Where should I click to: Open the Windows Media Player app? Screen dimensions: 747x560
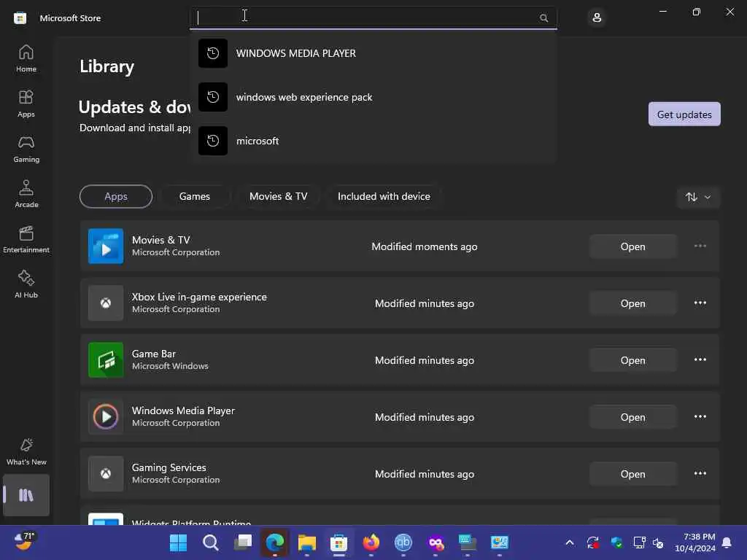coord(632,417)
